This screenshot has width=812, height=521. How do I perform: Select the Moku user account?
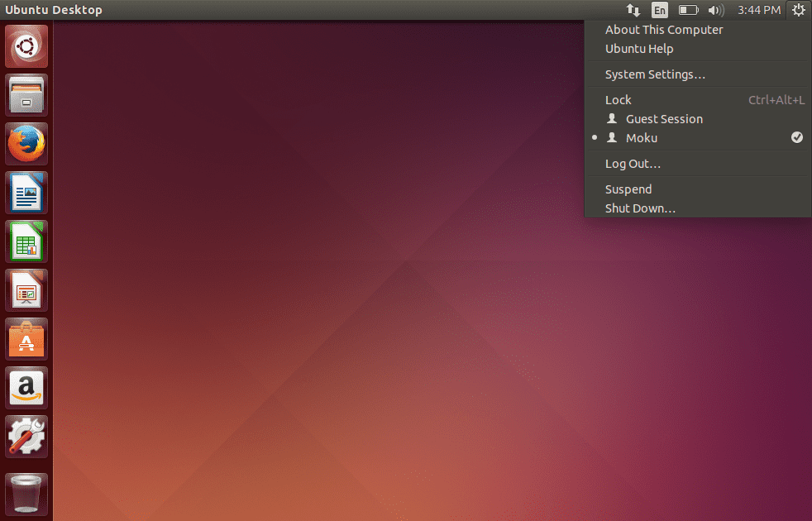(x=698, y=138)
